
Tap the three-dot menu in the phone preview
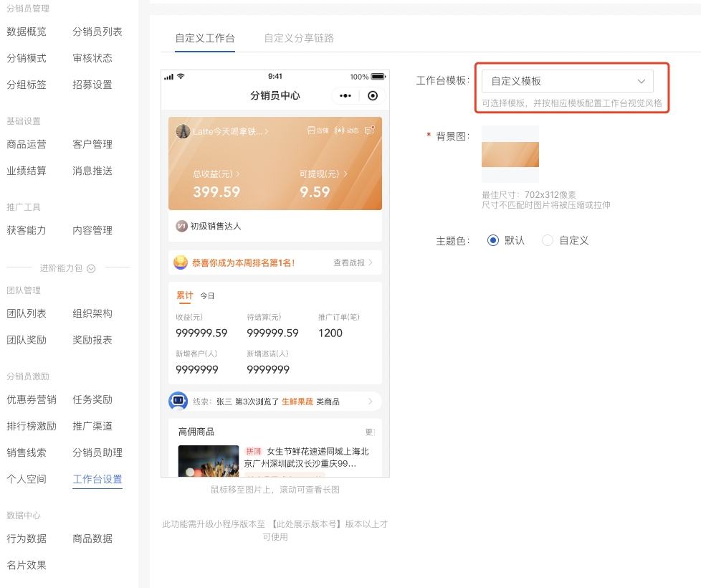coord(345,95)
